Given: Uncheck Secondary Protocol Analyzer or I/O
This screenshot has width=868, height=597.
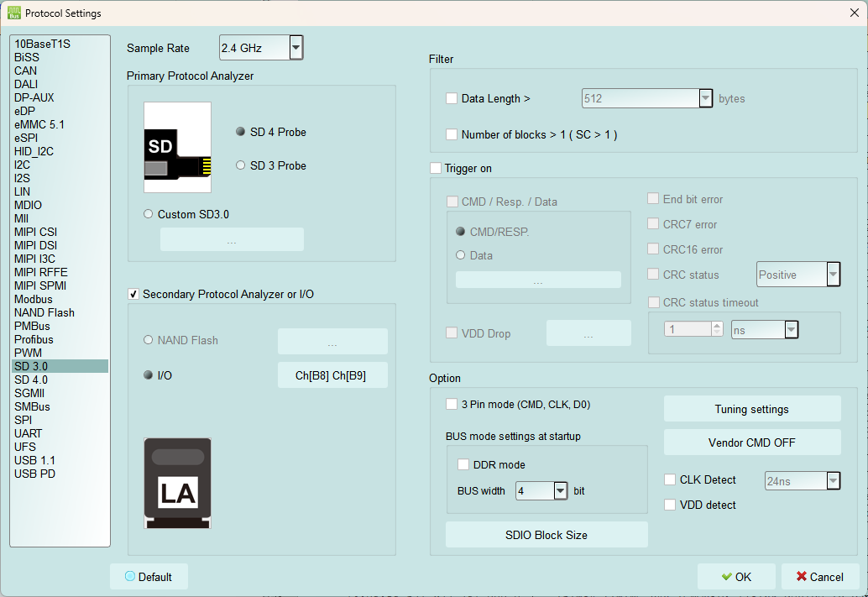Looking at the screenshot, I should point(133,294).
